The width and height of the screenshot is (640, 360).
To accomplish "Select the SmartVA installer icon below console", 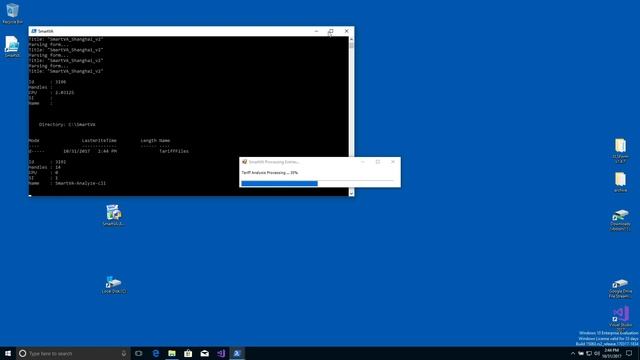I will (113, 215).
